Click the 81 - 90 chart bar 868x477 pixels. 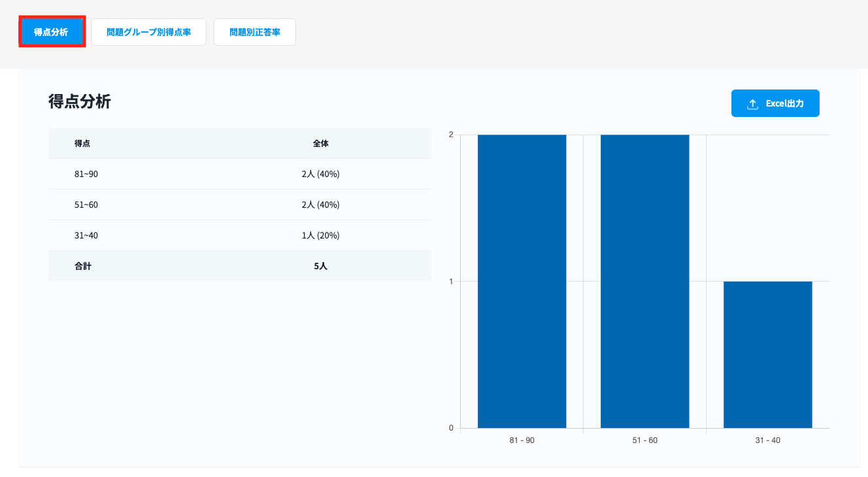click(x=522, y=282)
